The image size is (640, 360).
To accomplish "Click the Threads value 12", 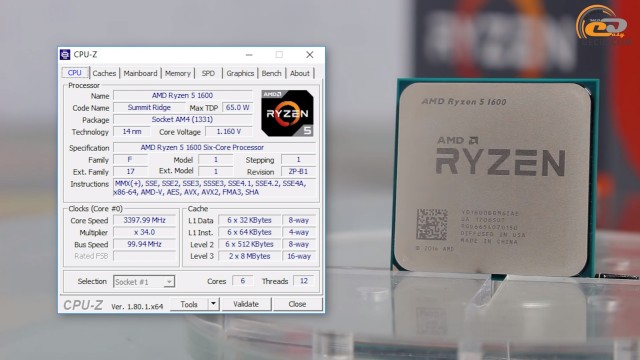I will coord(304,281).
